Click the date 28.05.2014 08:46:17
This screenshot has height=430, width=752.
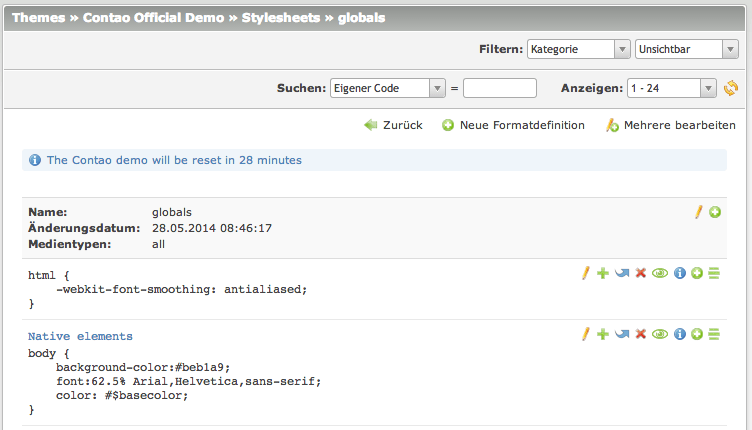(212, 228)
